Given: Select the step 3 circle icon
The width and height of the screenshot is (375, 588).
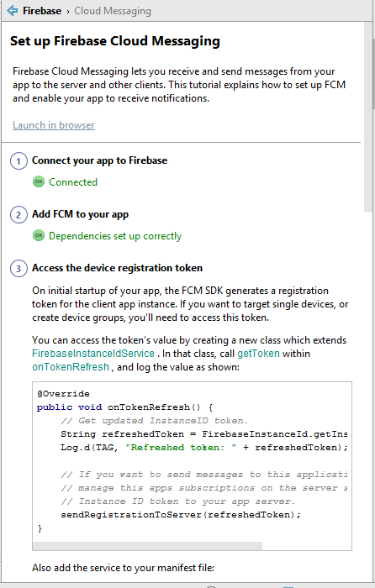Looking at the screenshot, I should coord(18,269).
